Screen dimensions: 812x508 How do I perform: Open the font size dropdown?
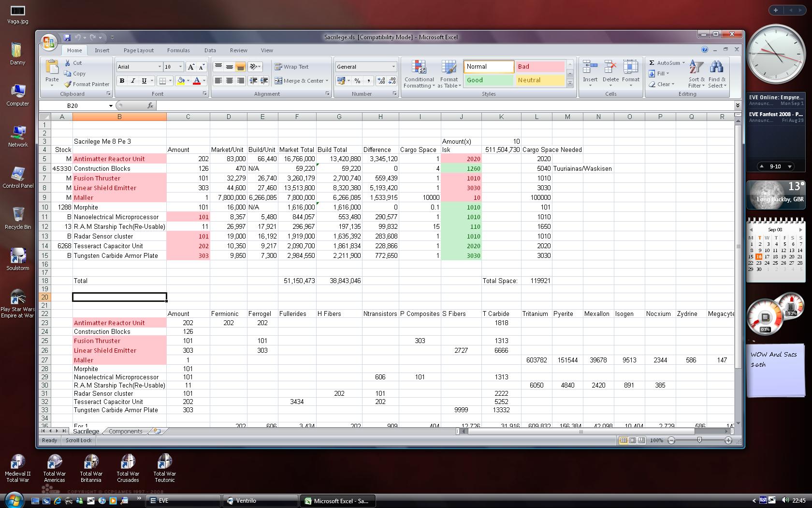pyautogui.click(x=181, y=67)
